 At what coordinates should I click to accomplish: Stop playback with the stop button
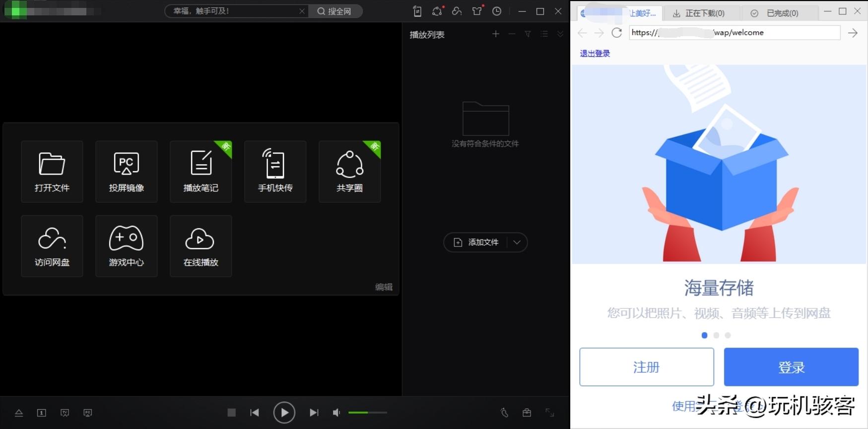[x=231, y=413]
